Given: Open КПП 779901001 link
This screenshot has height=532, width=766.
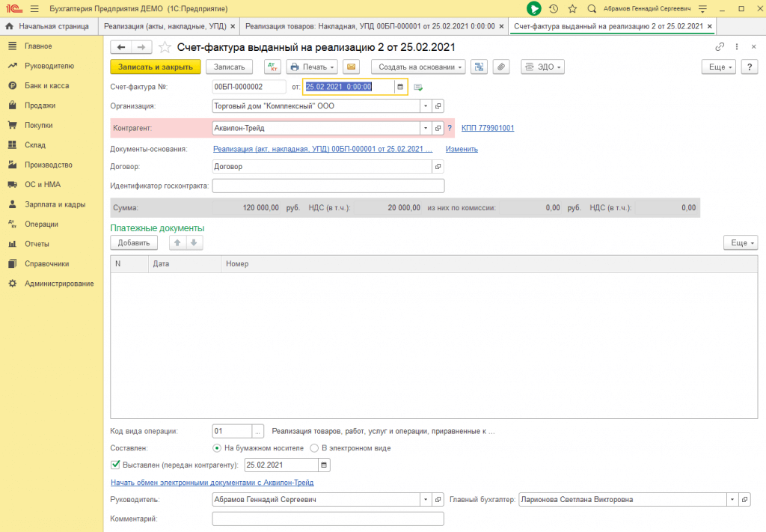Looking at the screenshot, I should pyautogui.click(x=488, y=128).
